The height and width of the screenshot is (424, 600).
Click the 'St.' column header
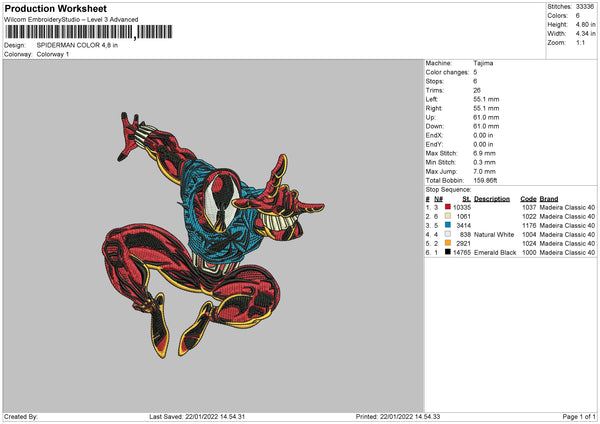466,199
